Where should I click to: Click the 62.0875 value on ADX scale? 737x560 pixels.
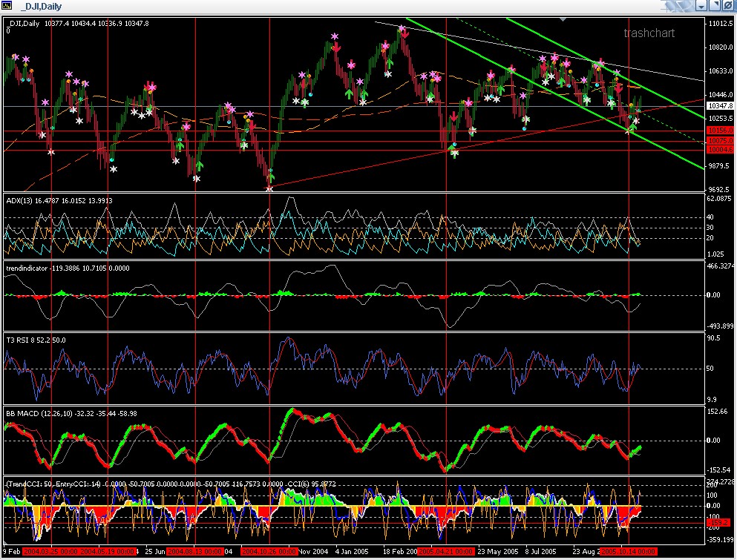719,199
